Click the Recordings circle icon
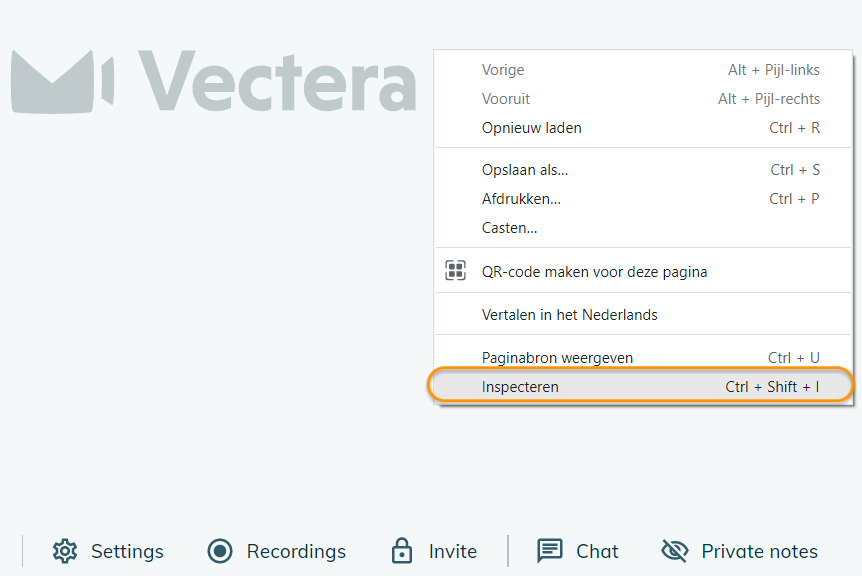Viewport: 862px width, 576px height. point(220,551)
